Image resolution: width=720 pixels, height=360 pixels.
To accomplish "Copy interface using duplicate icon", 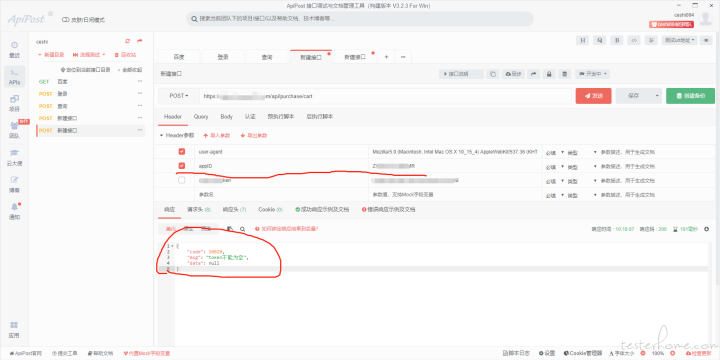I will (x=493, y=74).
